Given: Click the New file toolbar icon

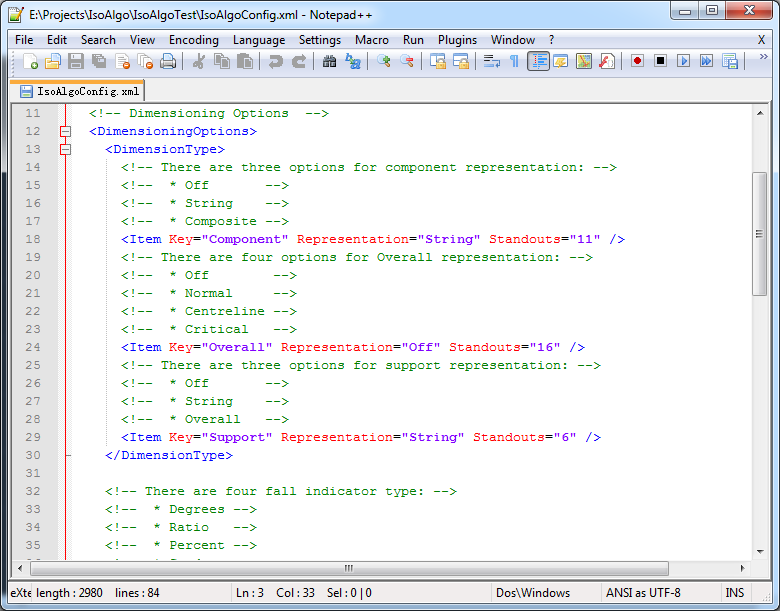Looking at the screenshot, I should tap(30, 61).
